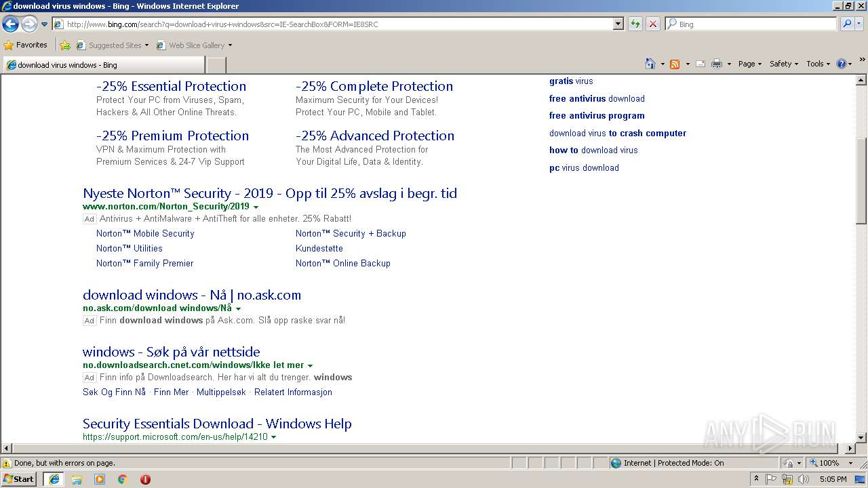Click the Windows Start button

(x=19, y=479)
